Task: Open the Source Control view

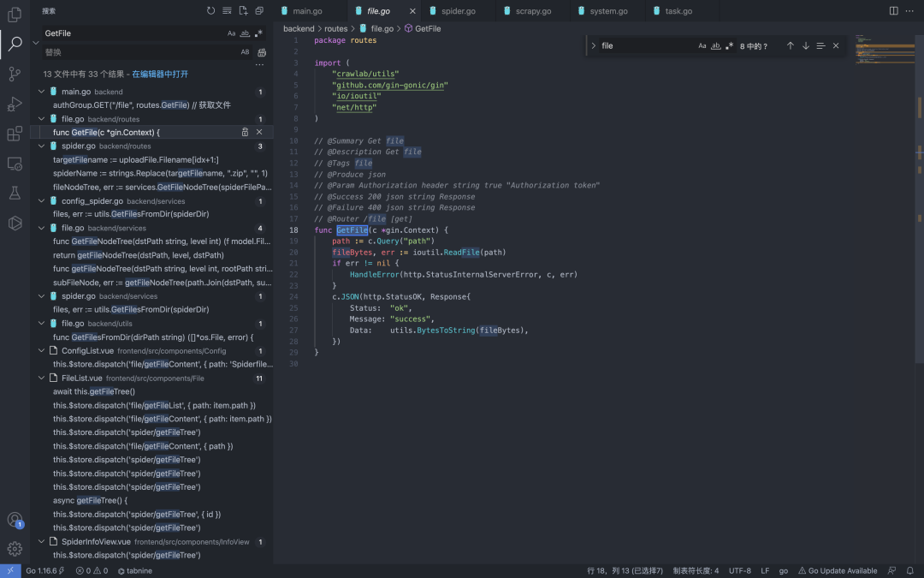Action: (x=15, y=74)
